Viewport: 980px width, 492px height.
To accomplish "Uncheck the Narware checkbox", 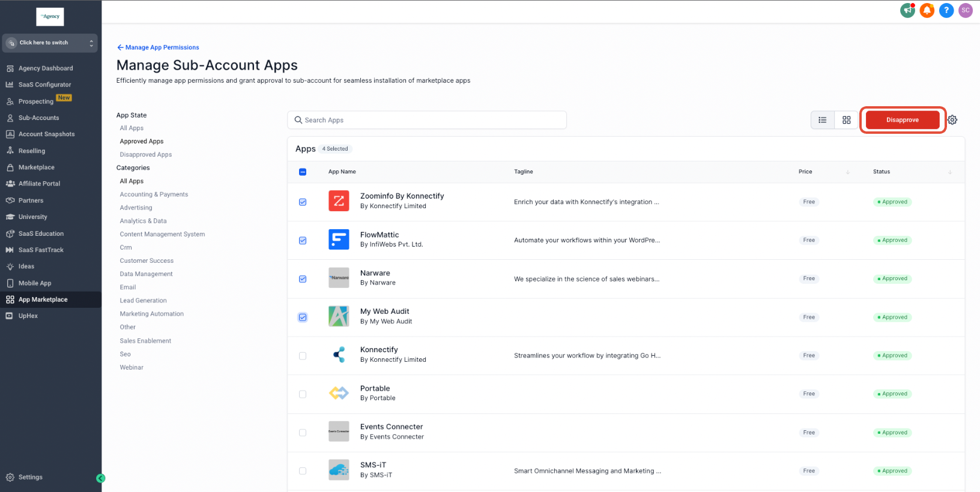I will [303, 279].
